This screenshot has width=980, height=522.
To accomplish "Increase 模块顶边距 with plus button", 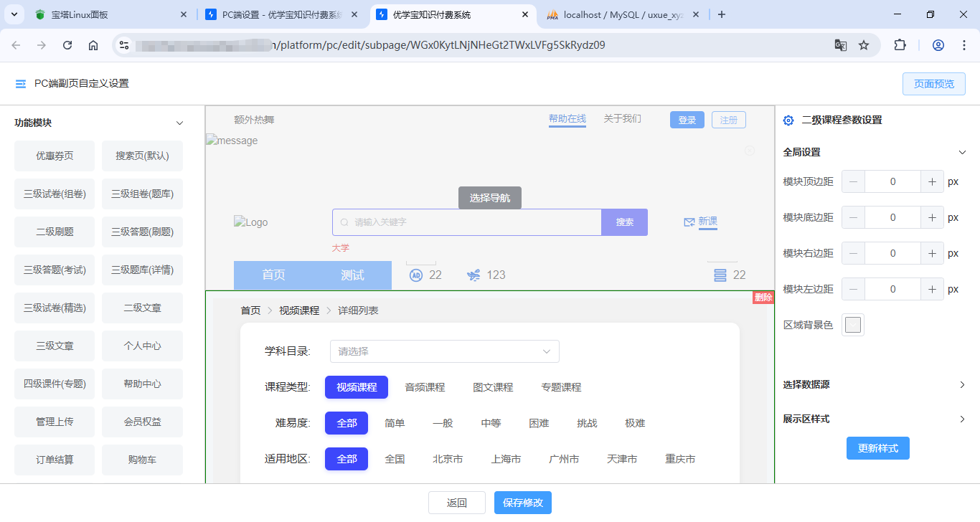I will tap(931, 181).
